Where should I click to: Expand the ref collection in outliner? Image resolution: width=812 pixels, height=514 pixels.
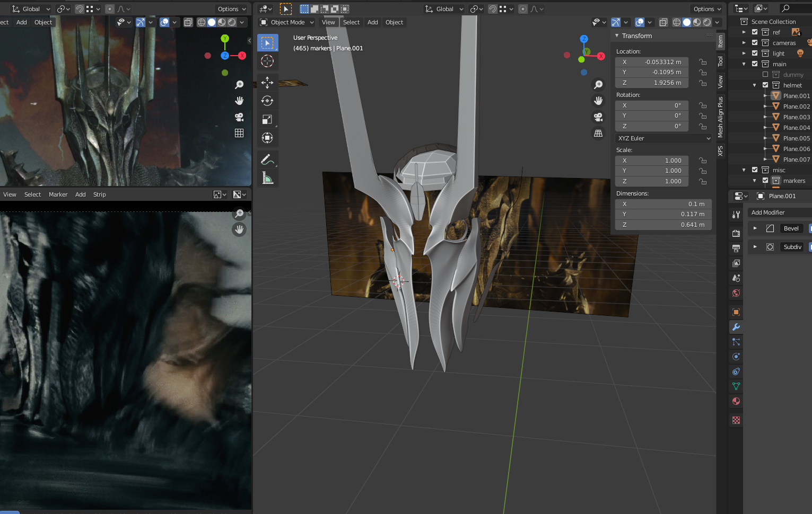pyautogui.click(x=744, y=32)
